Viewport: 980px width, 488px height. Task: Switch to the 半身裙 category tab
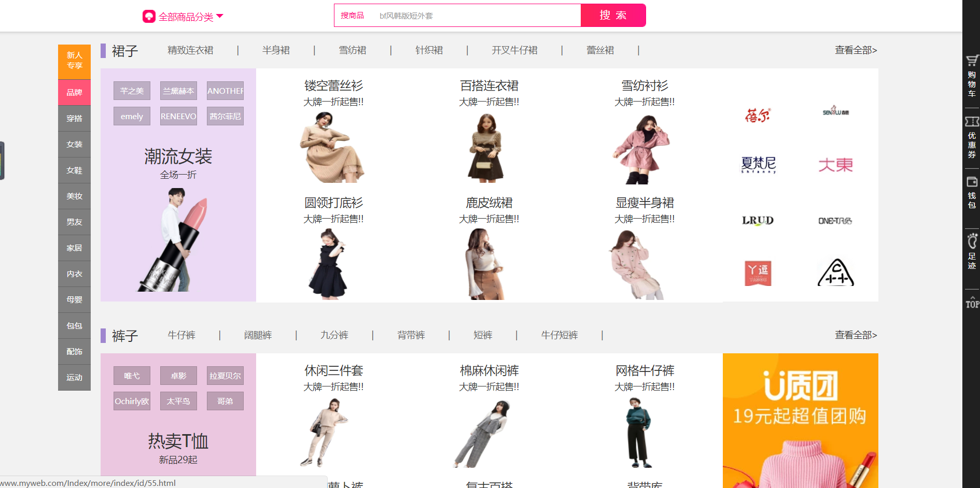pos(276,50)
